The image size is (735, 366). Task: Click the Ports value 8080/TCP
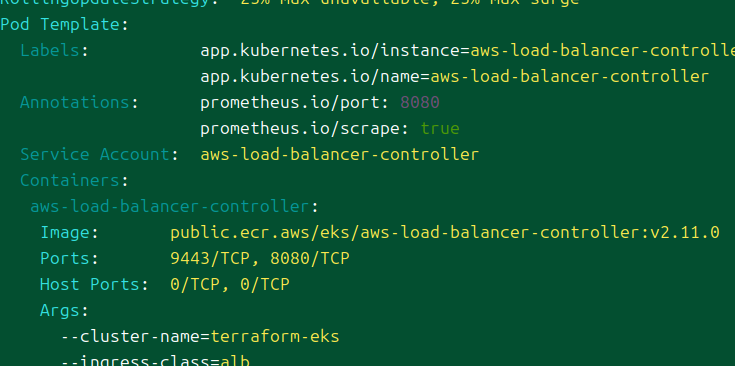tap(309, 258)
